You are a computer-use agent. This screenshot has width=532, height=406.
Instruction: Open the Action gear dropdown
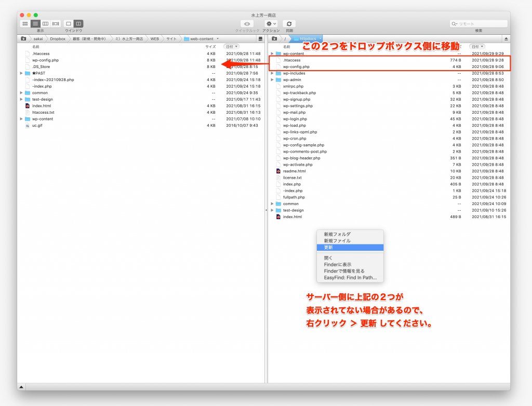click(x=271, y=24)
